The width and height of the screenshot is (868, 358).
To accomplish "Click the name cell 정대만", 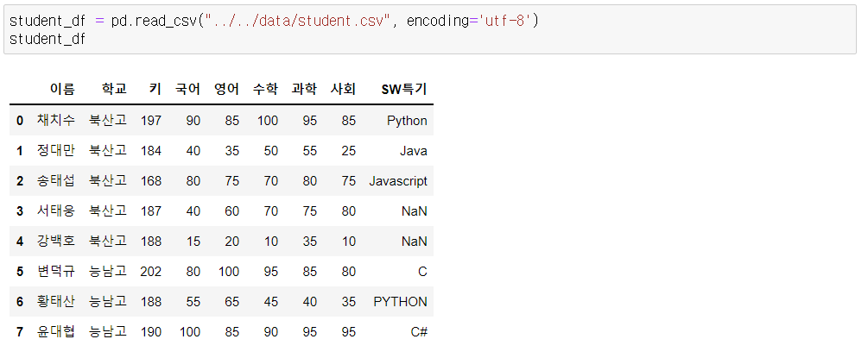I will coord(56,150).
